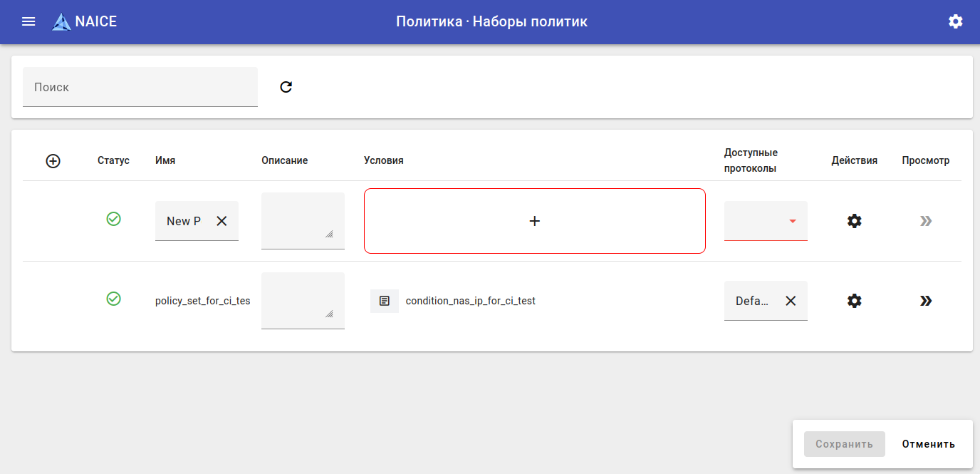Screen dimensions: 980x474
Task: Open the hamburger navigation menu
Action: tap(28, 21)
